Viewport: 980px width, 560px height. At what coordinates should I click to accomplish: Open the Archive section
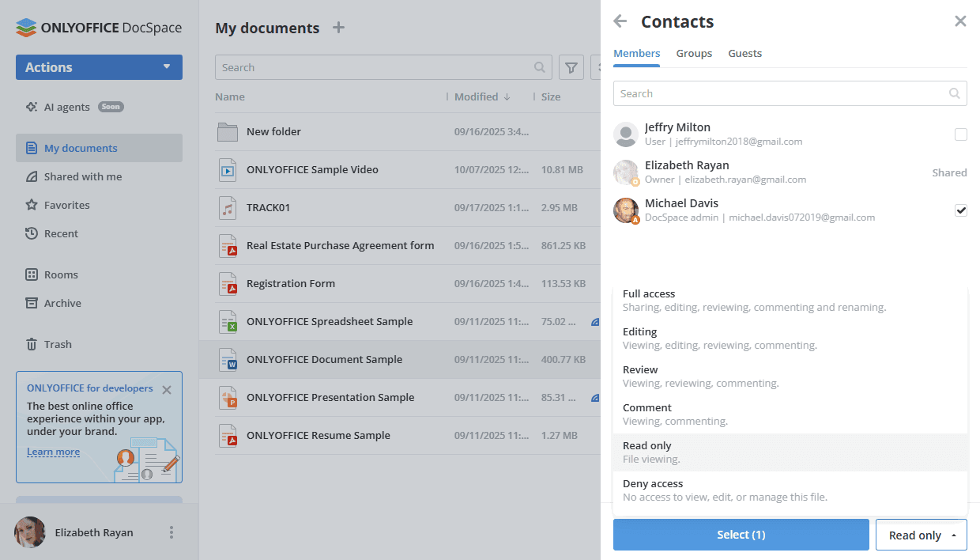tap(63, 303)
